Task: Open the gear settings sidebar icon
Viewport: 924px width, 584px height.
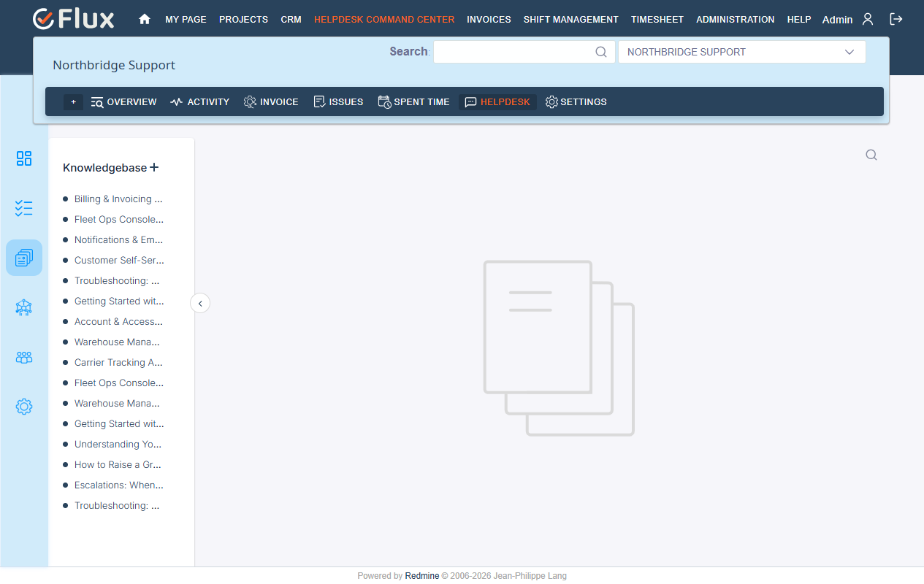Action: pos(24,407)
